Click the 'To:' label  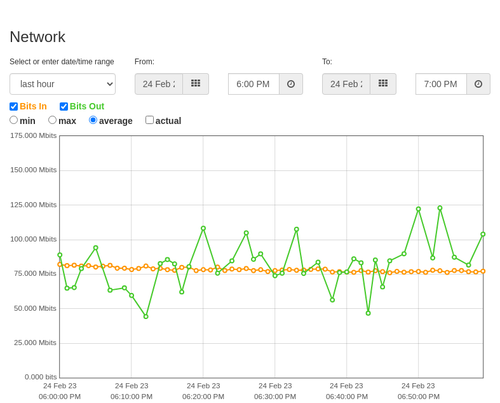pos(327,62)
